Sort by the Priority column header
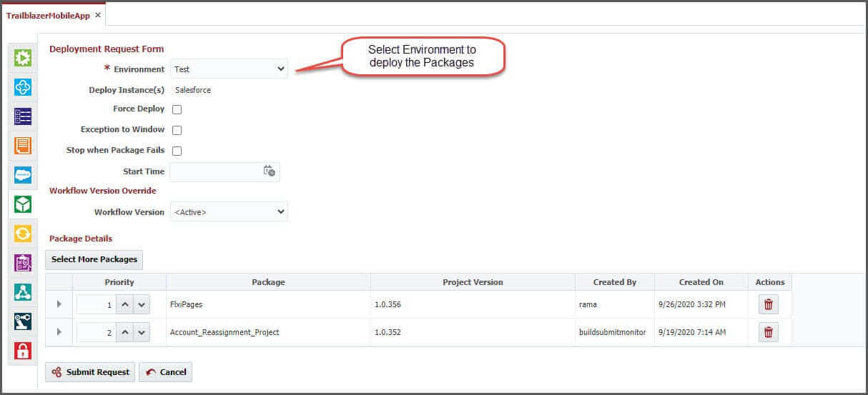The width and height of the screenshot is (868, 395). tap(119, 282)
